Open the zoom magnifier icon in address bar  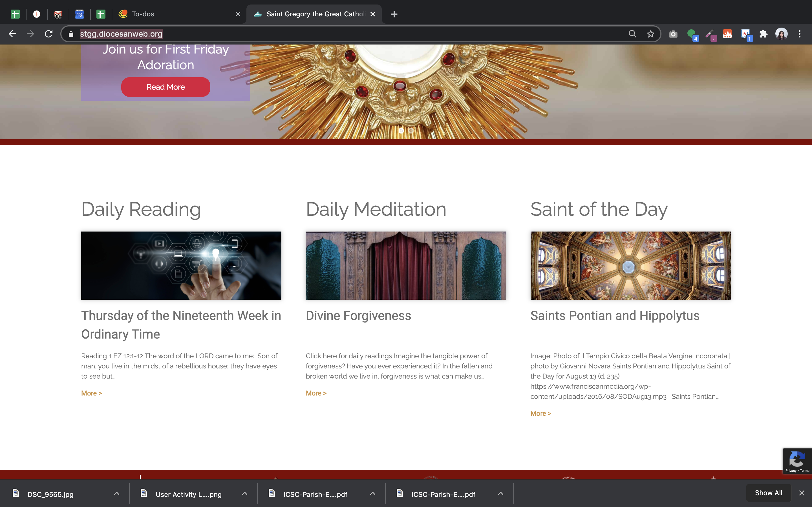click(632, 34)
